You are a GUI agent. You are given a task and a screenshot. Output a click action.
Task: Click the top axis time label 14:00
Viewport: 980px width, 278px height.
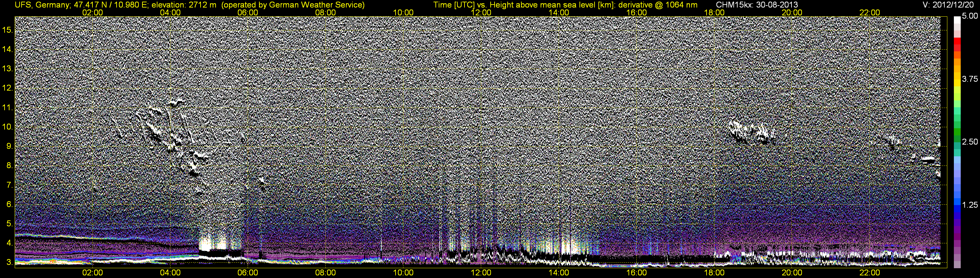[x=559, y=12]
